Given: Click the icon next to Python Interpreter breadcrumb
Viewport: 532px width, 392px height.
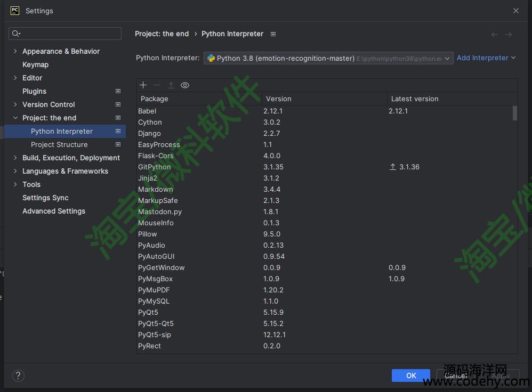Looking at the screenshot, I should (x=273, y=34).
